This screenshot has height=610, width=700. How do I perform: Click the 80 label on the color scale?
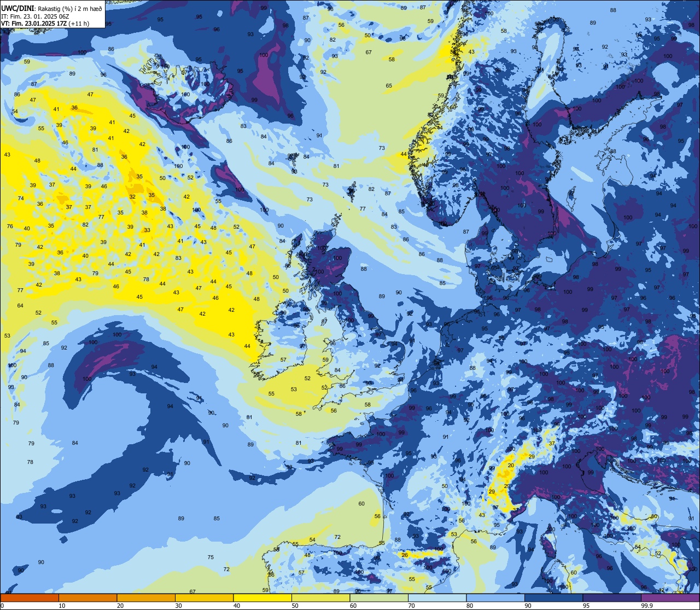coord(470,606)
